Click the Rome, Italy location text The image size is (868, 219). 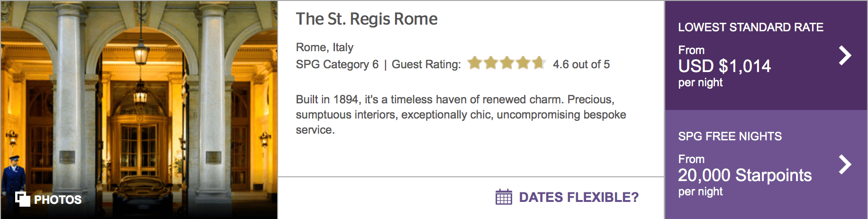[325, 47]
